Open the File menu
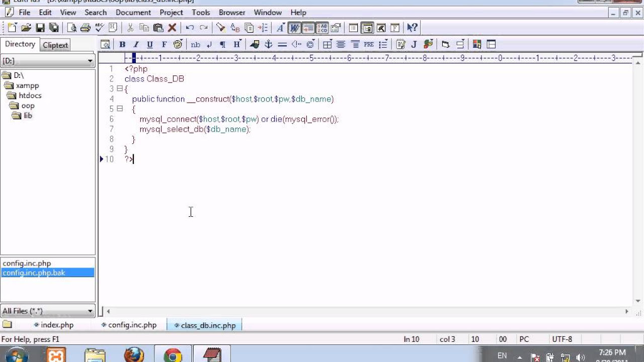Viewport: 644px width, 362px height. [x=24, y=12]
